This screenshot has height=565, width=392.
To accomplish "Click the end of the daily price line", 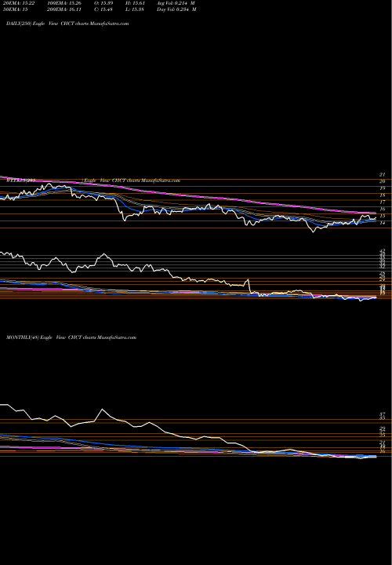I will pos(376,217).
